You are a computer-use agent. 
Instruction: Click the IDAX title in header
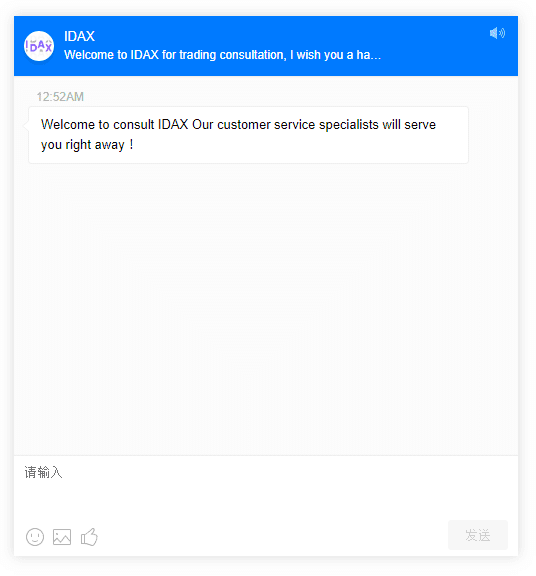click(79, 36)
